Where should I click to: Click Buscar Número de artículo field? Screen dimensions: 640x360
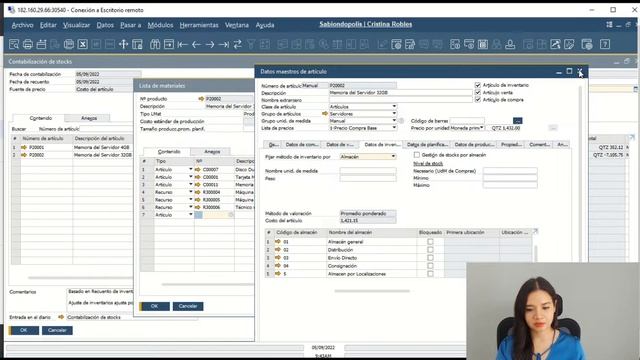click(x=106, y=129)
